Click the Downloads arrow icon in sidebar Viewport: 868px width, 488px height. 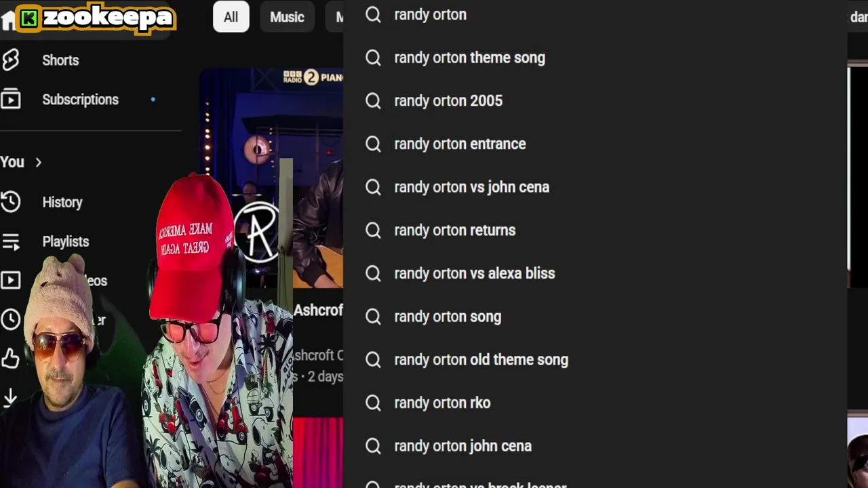click(x=9, y=398)
